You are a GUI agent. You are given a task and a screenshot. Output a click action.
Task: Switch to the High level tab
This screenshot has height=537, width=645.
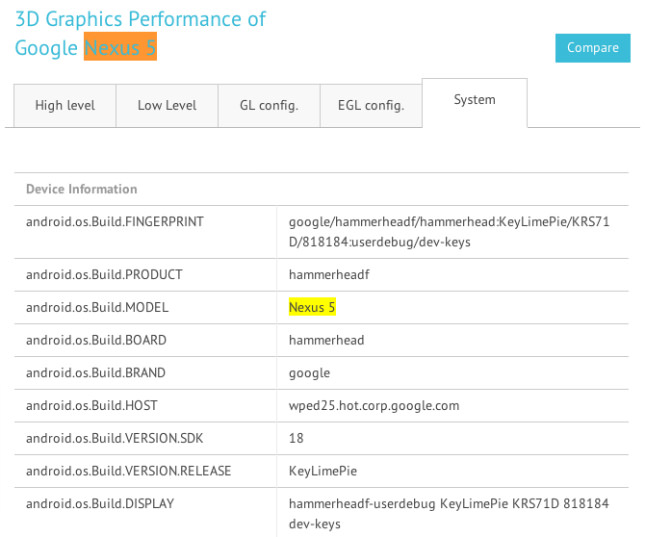point(65,106)
